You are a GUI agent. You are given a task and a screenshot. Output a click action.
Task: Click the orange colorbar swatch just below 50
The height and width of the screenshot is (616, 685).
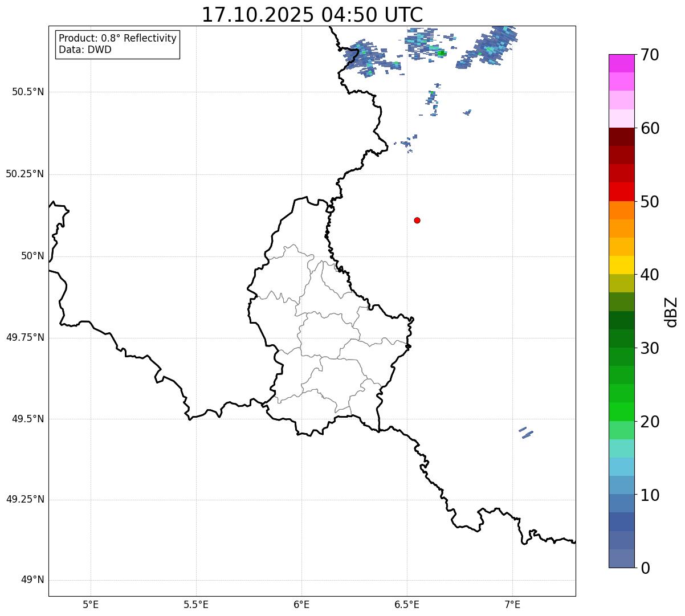coord(622,210)
